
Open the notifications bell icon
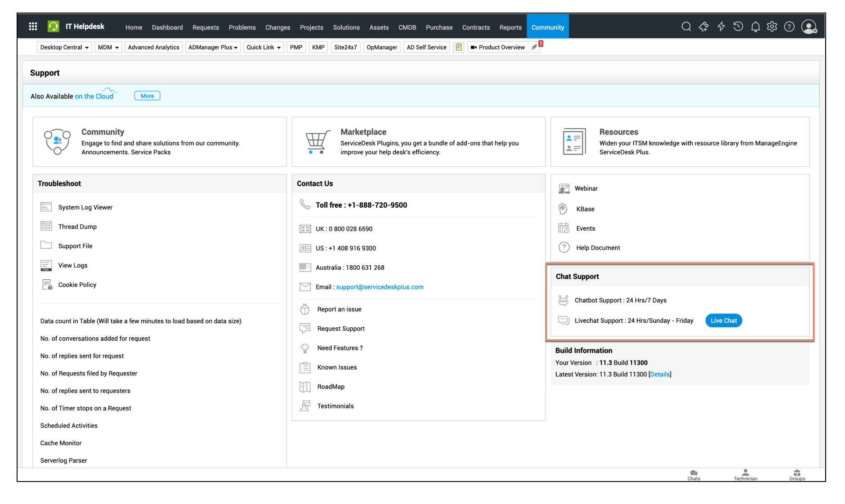pyautogui.click(x=755, y=27)
